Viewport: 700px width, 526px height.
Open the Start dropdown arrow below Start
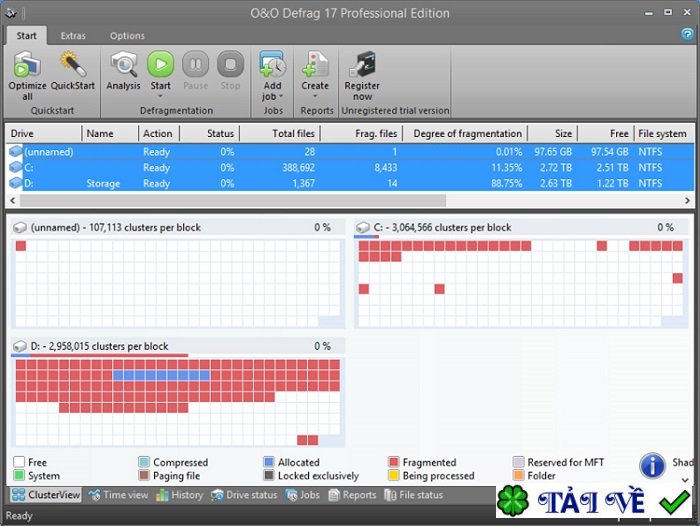pyautogui.click(x=160, y=96)
